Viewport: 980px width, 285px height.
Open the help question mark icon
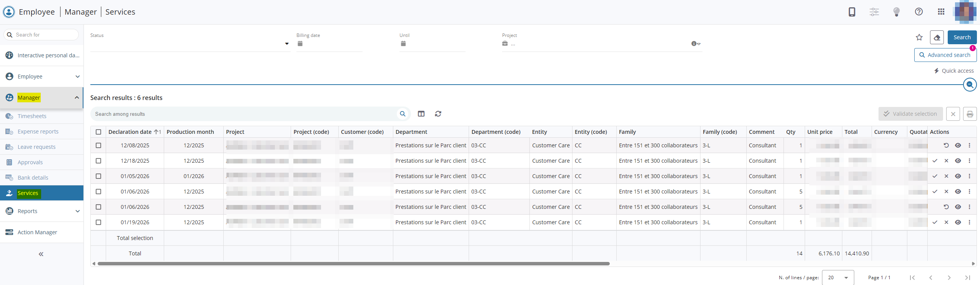(918, 12)
